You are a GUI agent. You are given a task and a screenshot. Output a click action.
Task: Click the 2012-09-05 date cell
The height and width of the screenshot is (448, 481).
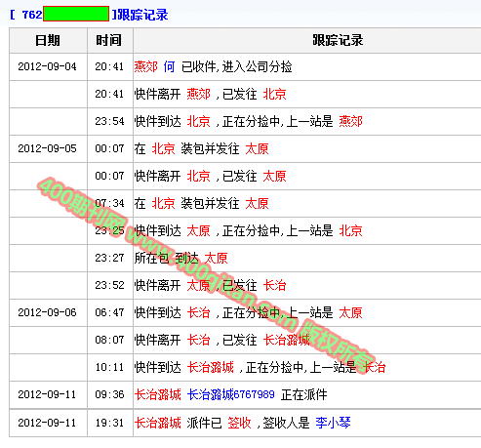[47, 148]
